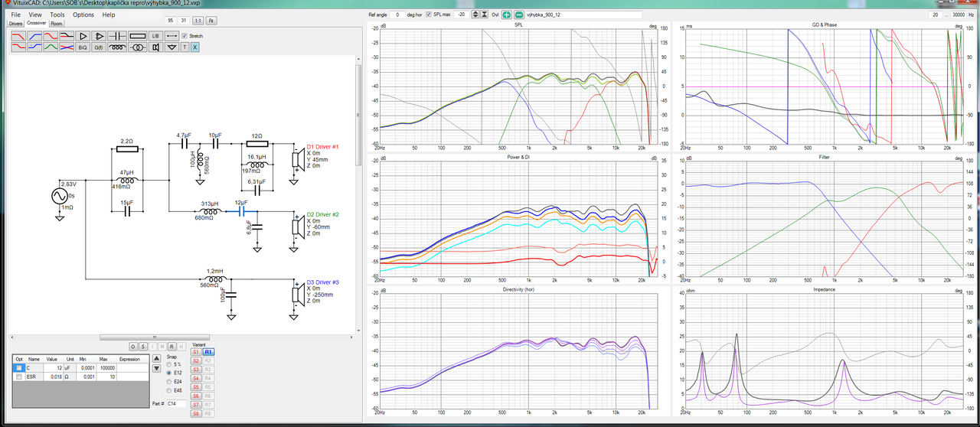
Task: Enable optimization checkbox for ESR row
Action: click(x=19, y=376)
